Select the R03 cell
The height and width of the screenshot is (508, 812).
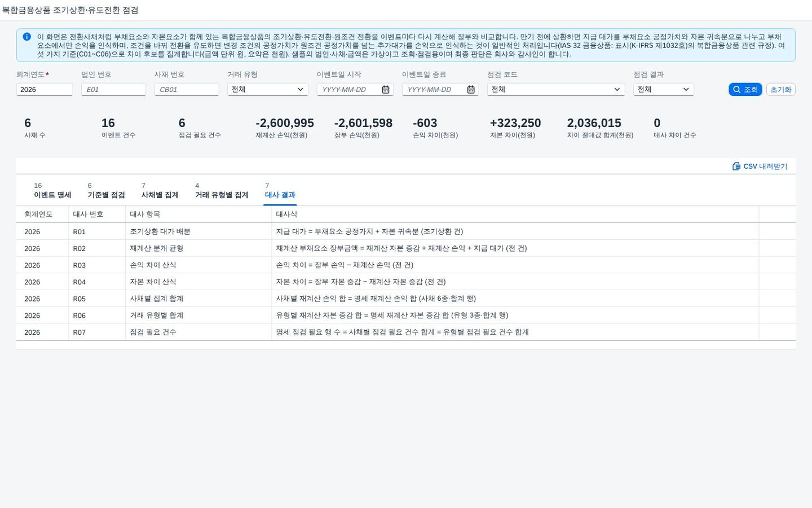(x=97, y=265)
